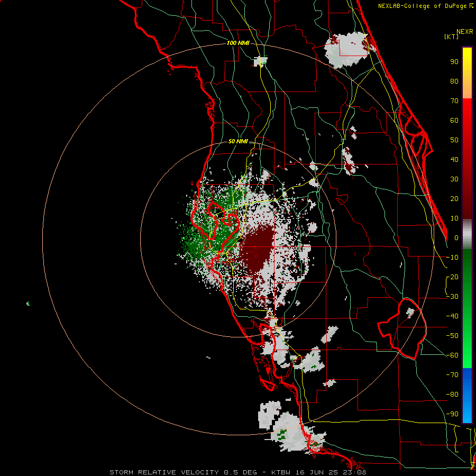Click the positive 60 scale label
Image resolution: width=476 pixels, height=476 pixels.
(454, 121)
